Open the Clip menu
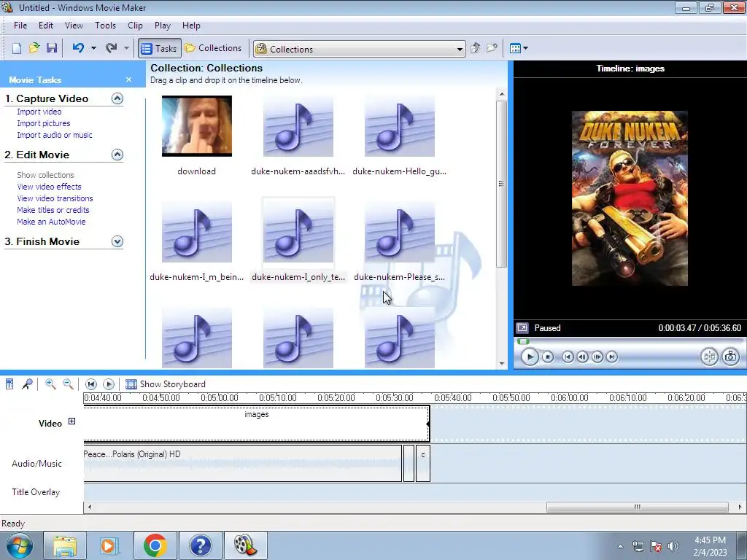 coord(135,26)
